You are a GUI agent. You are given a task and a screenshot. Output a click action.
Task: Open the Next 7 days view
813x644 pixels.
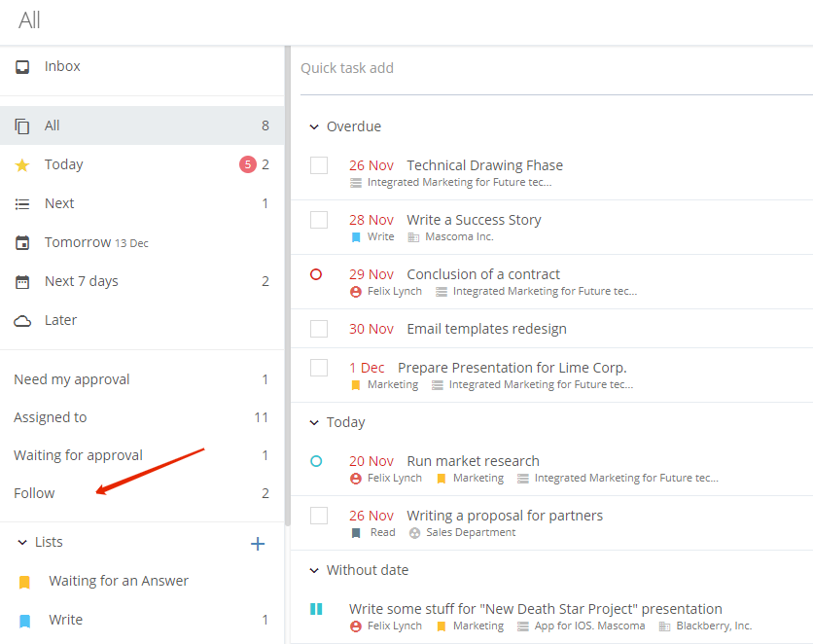142,281
